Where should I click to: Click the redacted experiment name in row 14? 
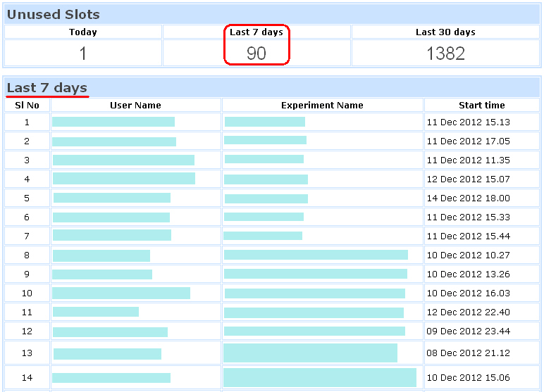[x=320, y=377]
